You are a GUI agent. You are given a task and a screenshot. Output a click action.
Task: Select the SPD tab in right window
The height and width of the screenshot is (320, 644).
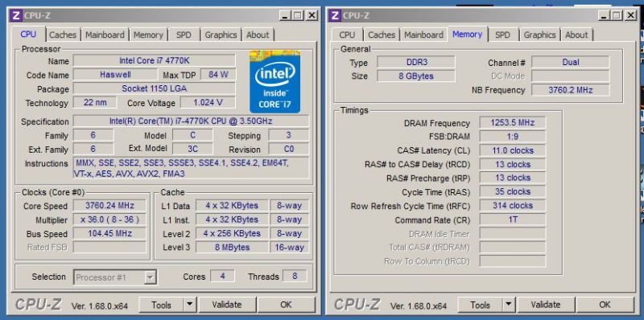pos(502,35)
